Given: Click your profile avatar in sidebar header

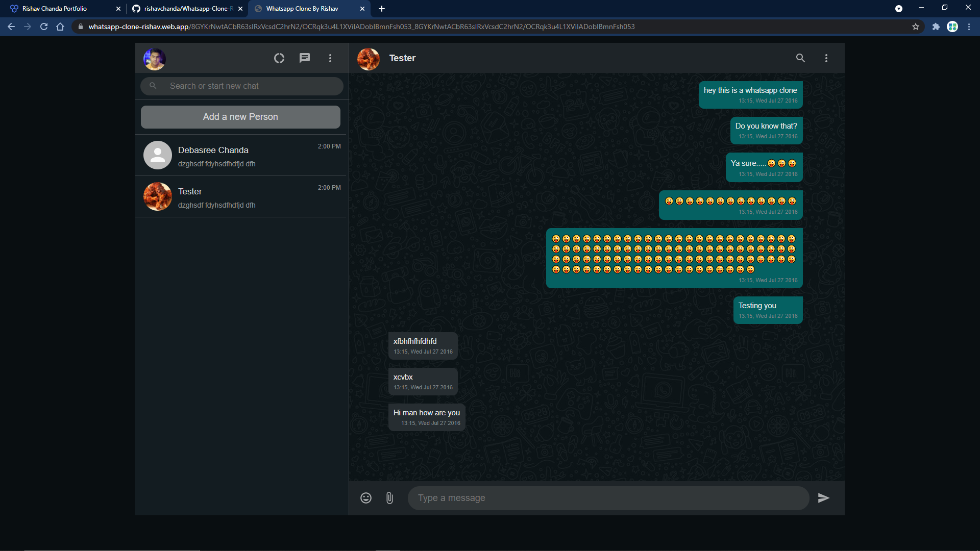Looking at the screenshot, I should (155, 59).
